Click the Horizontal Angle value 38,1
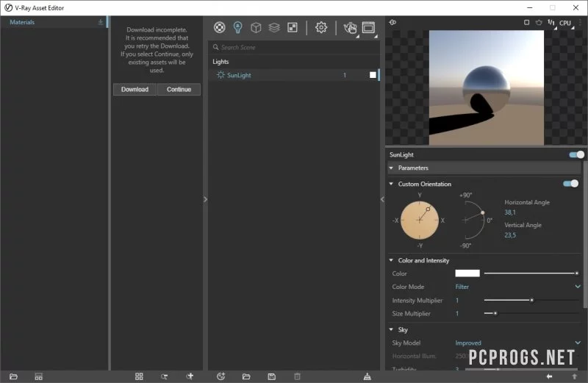The width and height of the screenshot is (588, 383). (x=509, y=212)
